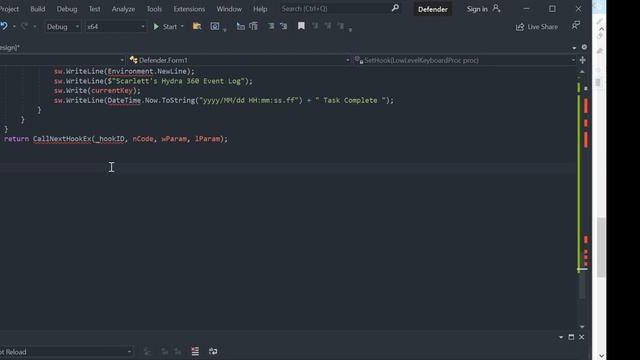Open the output panel window position arrow

(561, 337)
